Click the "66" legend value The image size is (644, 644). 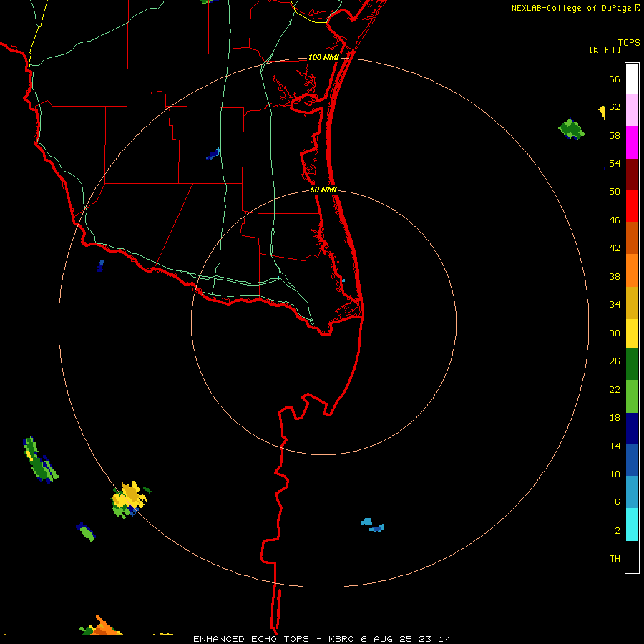615,79
